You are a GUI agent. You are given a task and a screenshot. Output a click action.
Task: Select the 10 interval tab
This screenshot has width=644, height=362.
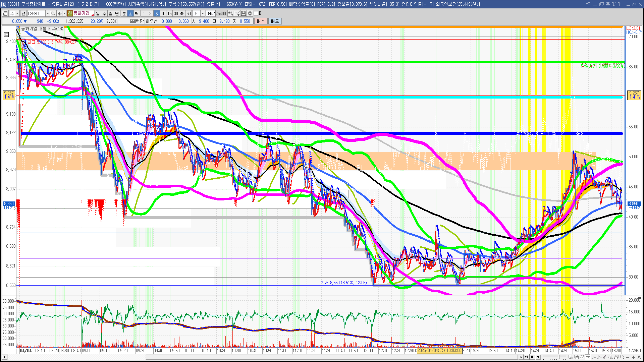(x=163, y=13)
